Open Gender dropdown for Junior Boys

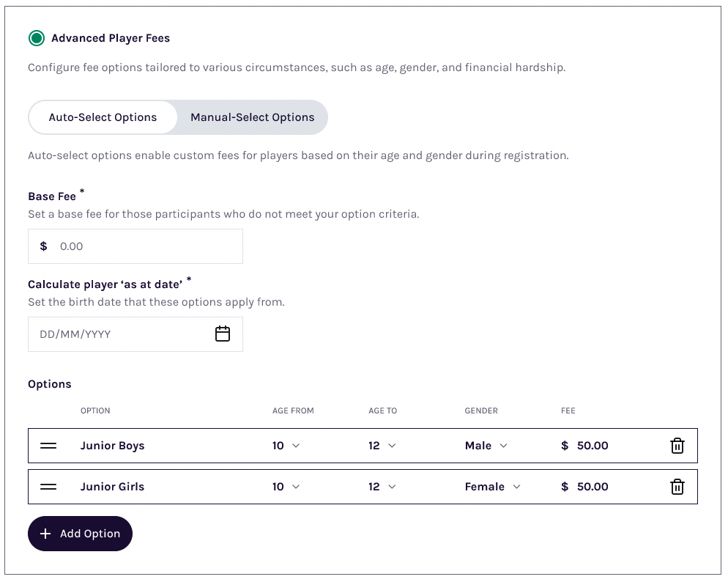click(x=486, y=445)
